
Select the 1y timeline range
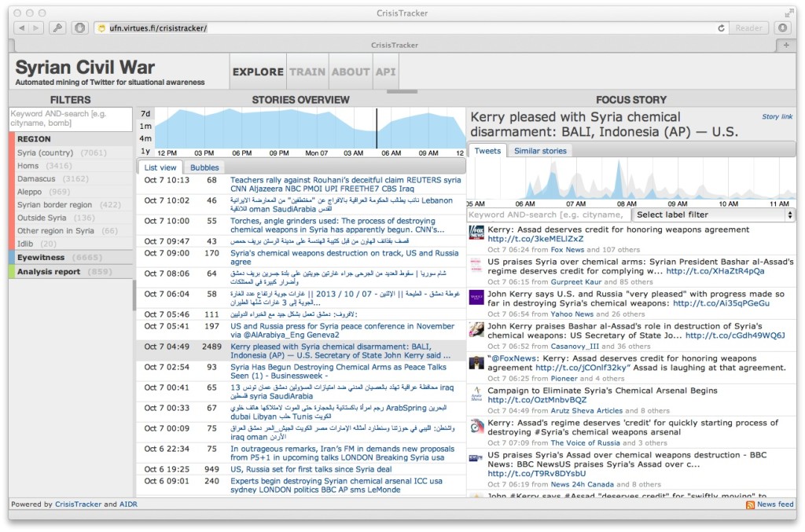(145, 152)
